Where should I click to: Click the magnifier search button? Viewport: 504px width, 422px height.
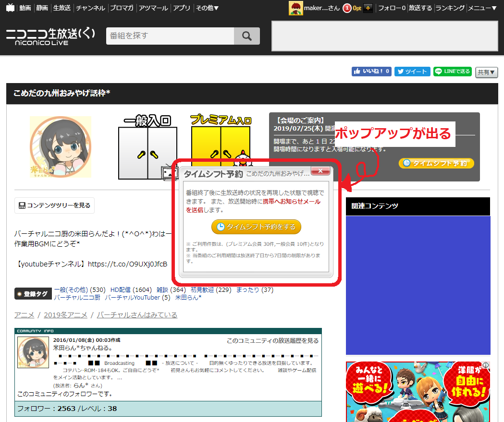247,36
